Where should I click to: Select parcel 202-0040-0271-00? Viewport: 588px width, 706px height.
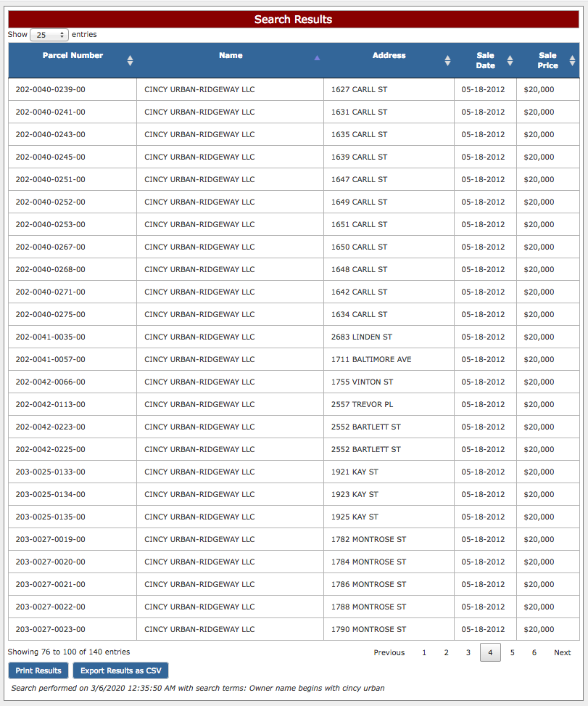click(x=50, y=292)
